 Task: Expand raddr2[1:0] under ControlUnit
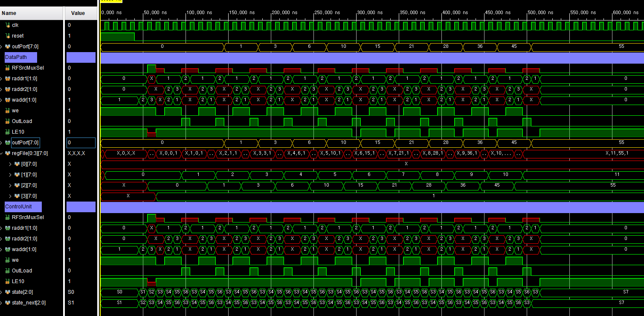tap(2, 239)
